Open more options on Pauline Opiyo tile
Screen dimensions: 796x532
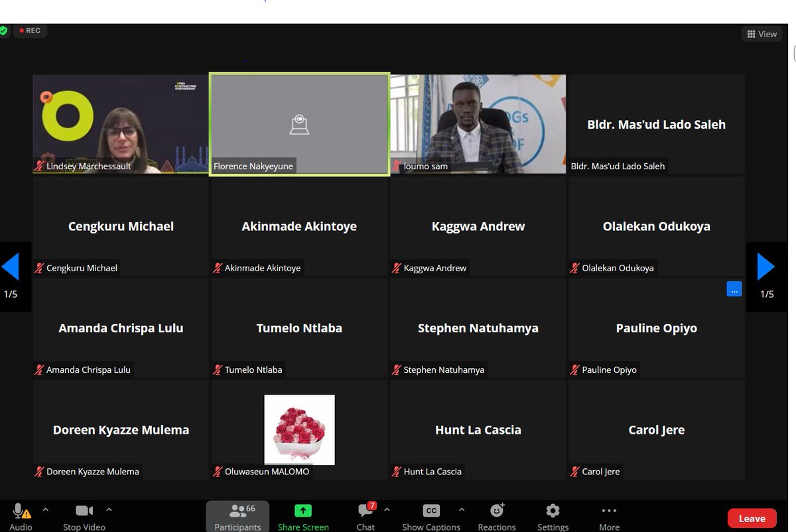(x=734, y=289)
